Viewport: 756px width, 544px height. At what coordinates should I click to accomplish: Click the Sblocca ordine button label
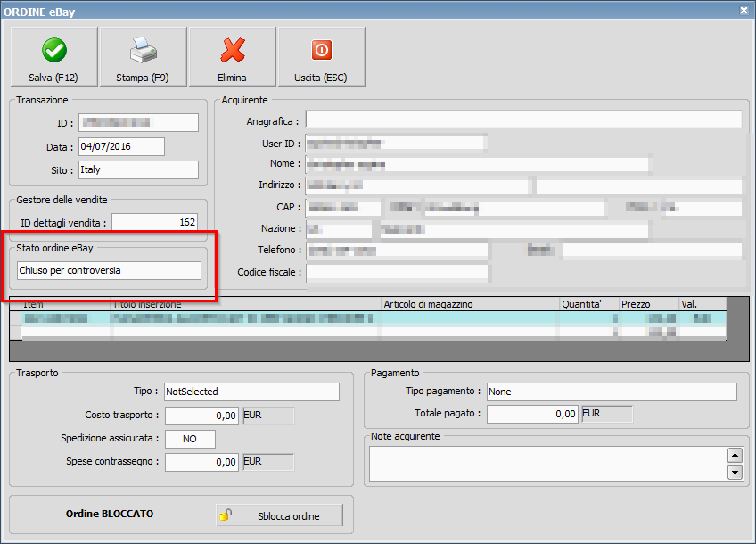click(x=288, y=516)
